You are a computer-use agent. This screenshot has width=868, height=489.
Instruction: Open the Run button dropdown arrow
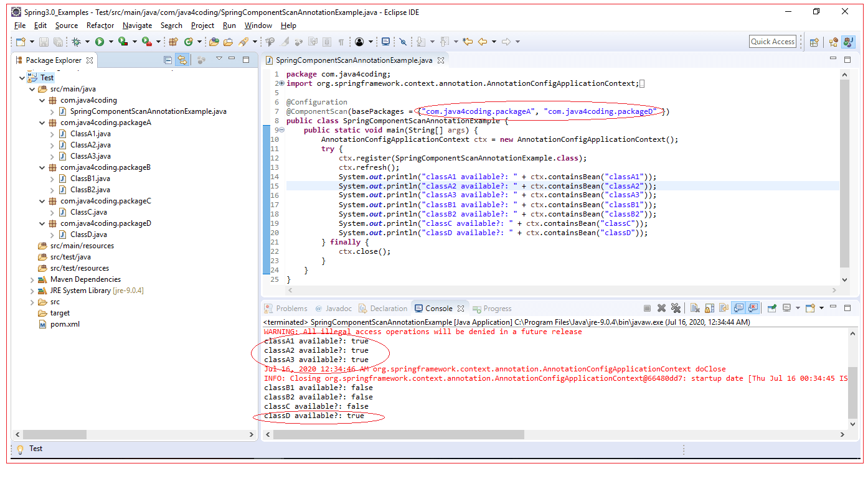pos(110,41)
